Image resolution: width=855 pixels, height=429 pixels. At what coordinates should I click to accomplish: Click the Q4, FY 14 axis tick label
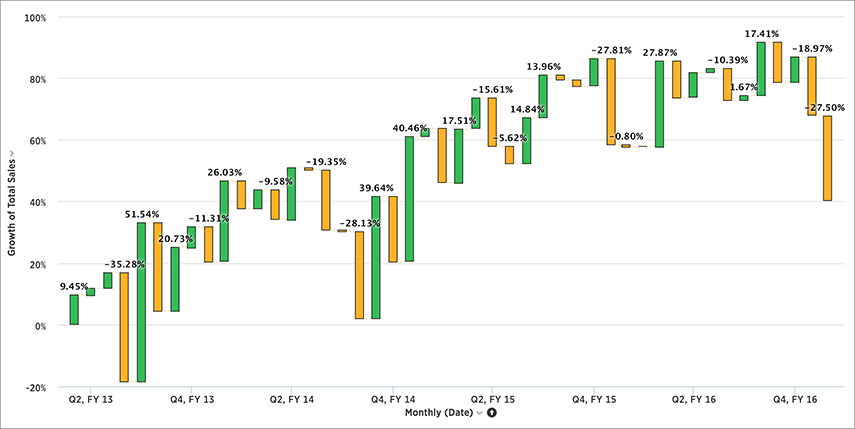pyautogui.click(x=392, y=400)
